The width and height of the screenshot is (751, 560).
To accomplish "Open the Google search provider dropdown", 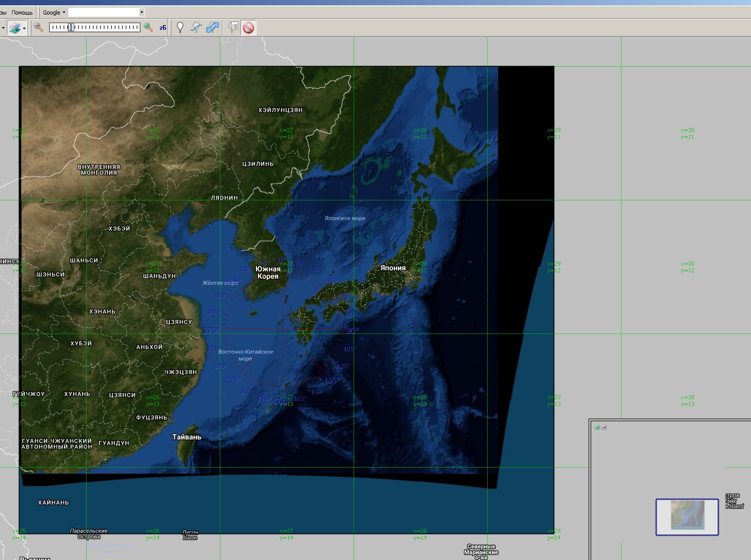I will [x=54, y=13].
